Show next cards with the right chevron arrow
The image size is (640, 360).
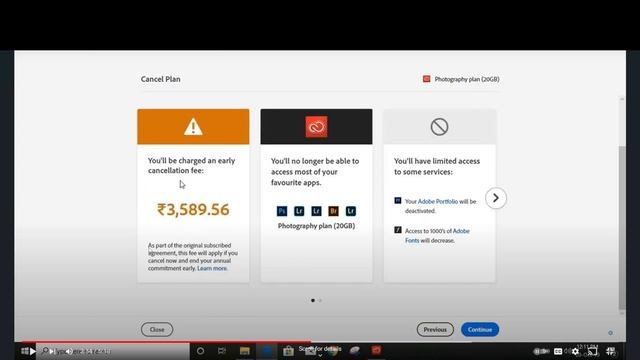[496, 198]
